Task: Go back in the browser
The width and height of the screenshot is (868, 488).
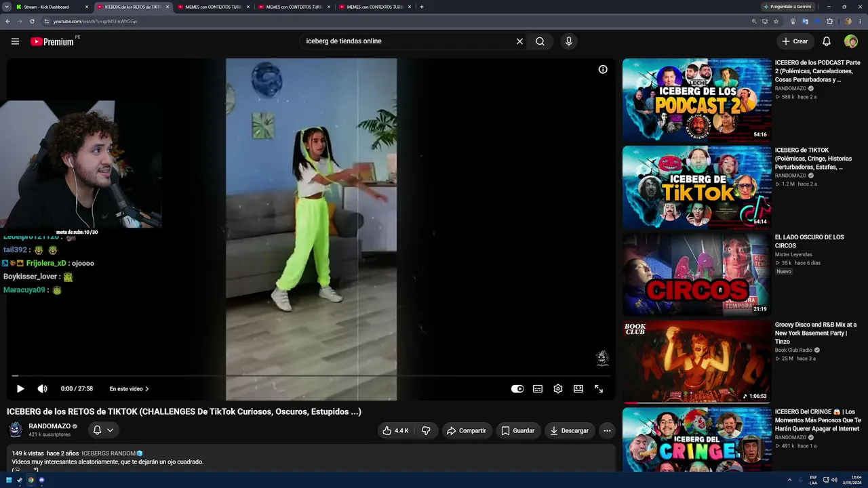Action: [x=7, y=21]
